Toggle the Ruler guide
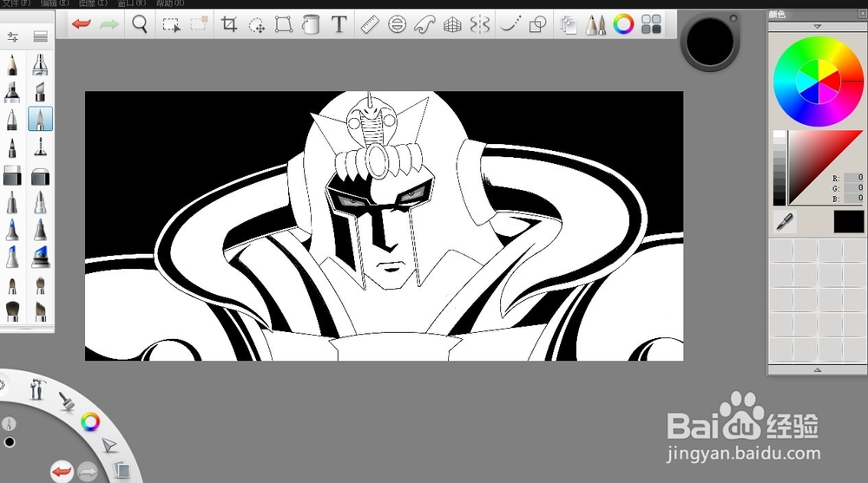This screenshot has width=868, height=483. [370, 24]
